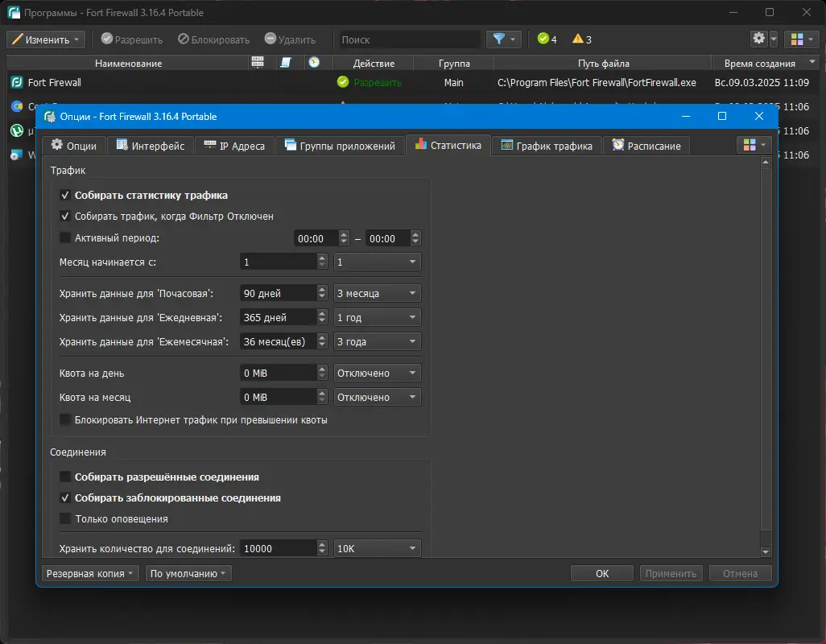Click the clock column header icon
The height and width of the screenshot is (644, 826).
(315, 63)
